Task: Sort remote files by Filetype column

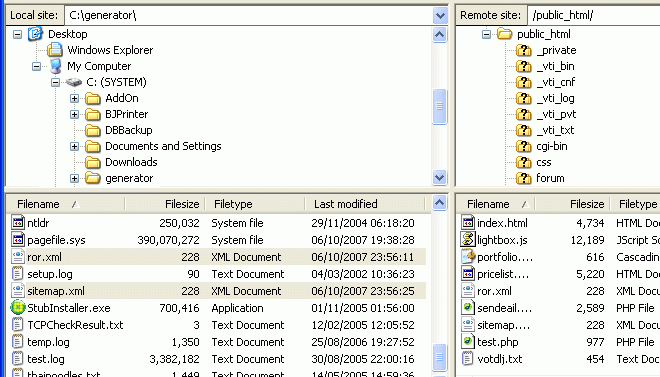Action: click(636, 204)
